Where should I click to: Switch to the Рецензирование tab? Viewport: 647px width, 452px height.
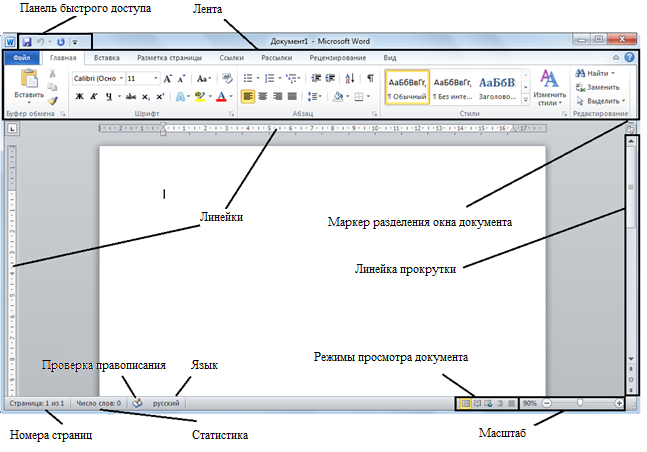point(338,58)
